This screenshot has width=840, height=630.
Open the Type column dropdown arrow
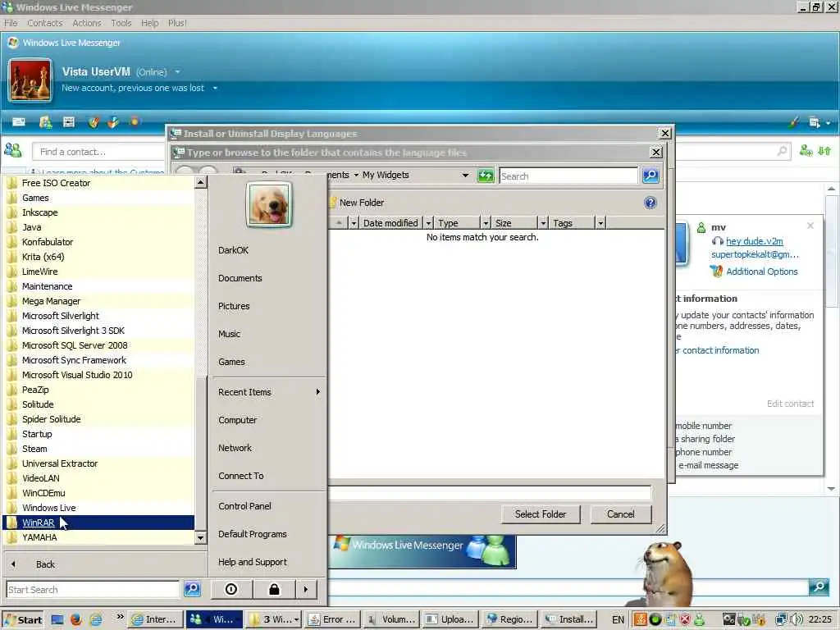[x=486, y=223]
